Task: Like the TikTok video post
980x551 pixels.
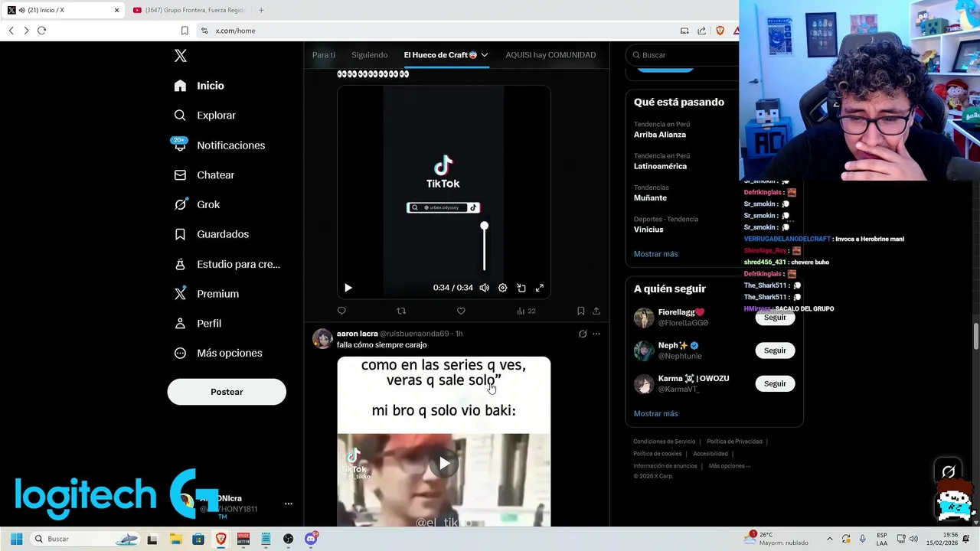Action: tap(461, 311)
